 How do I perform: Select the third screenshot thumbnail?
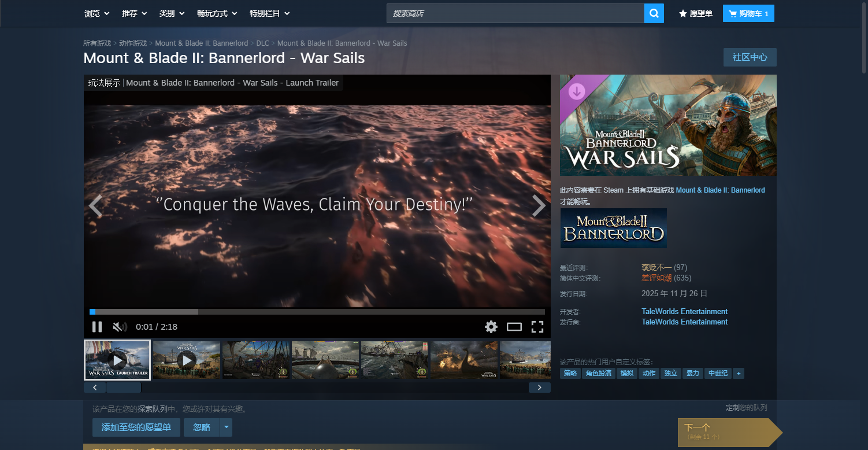(256, 360)
